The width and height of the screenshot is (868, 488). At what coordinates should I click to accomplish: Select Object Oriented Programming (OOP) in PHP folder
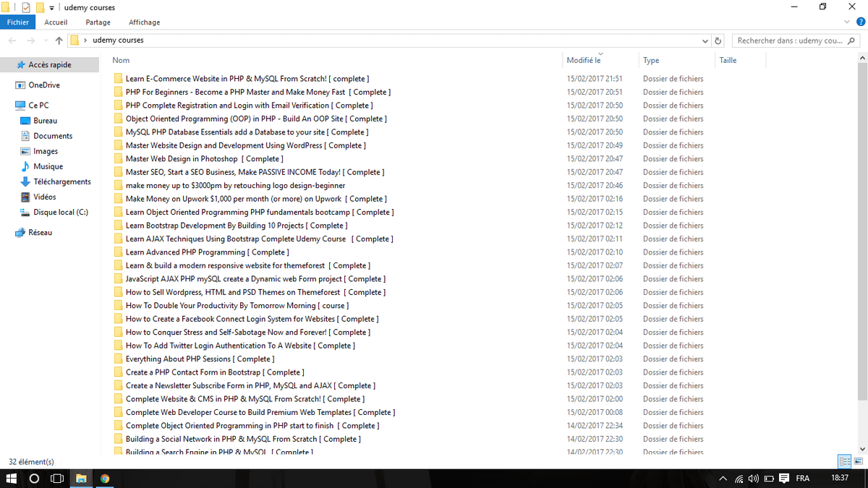pyautogui.click(x=256, y=119)
